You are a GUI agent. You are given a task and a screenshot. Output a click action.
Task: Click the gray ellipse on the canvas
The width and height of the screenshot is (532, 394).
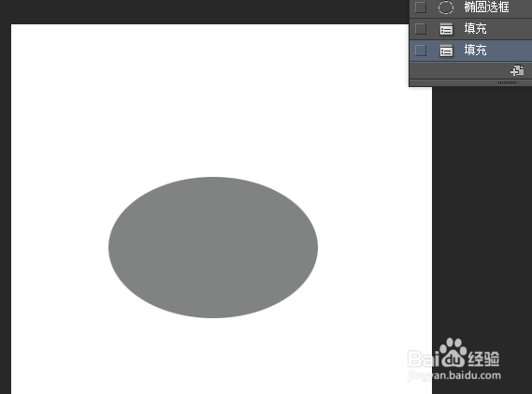click(x=213, y=247)
